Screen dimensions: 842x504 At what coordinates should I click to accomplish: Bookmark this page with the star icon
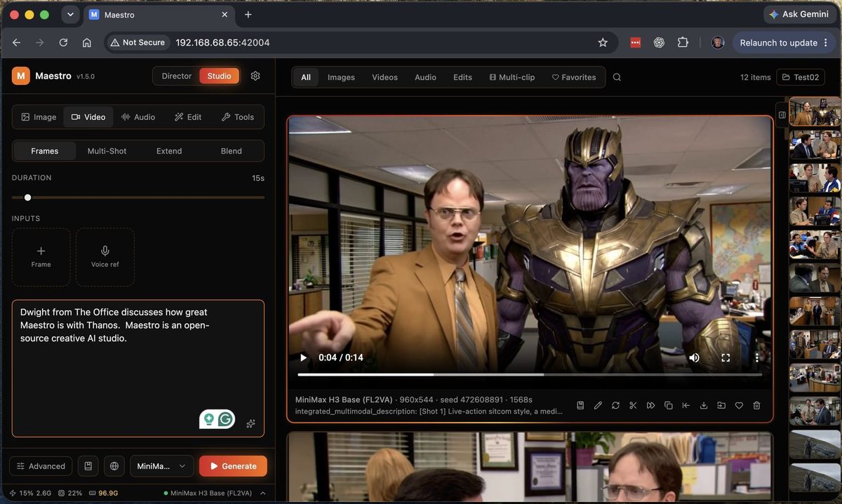coord(603,42)
